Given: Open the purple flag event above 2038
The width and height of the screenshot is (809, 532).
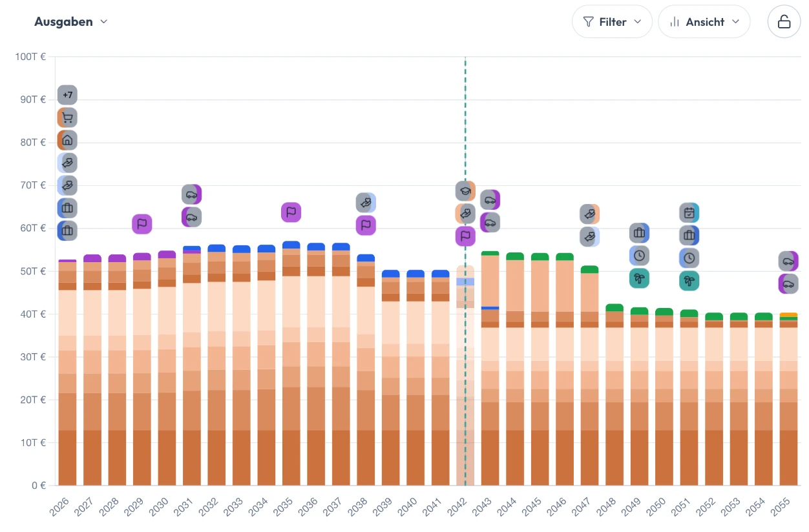Looking at the screenshot, I should (x=366, y=225).
